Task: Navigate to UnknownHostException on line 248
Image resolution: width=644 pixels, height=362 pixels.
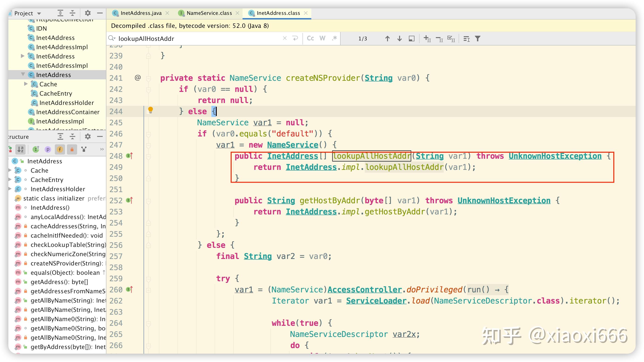Action: 555,155
